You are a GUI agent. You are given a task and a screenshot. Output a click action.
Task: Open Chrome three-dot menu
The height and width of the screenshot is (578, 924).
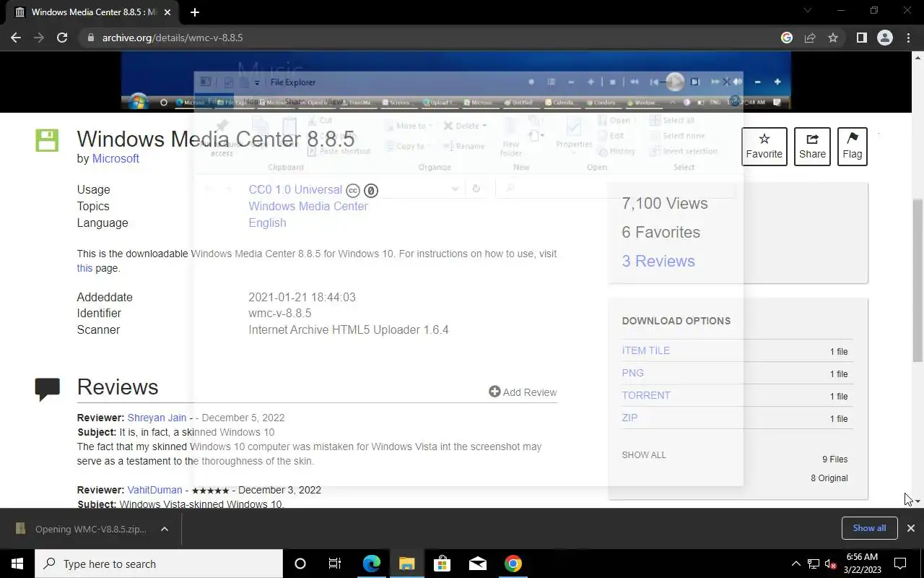click(x=908, y=38)
